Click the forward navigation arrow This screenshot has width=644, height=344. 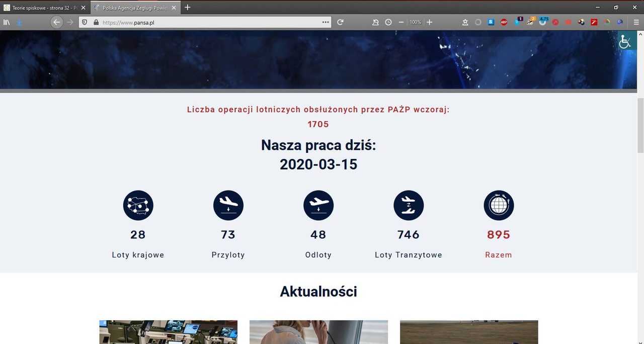pyautogui.click(x=70, y=22)
